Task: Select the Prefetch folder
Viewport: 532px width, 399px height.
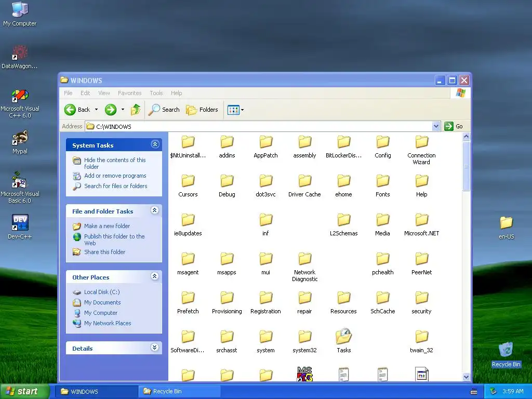Action: (188, 303)
